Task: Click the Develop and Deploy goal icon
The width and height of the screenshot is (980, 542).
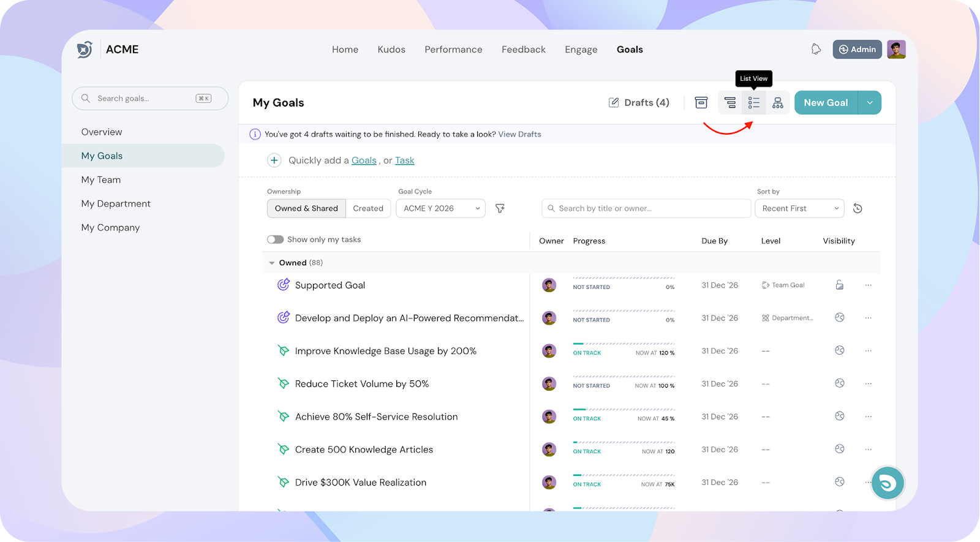Action: click(x=283, y=317)
